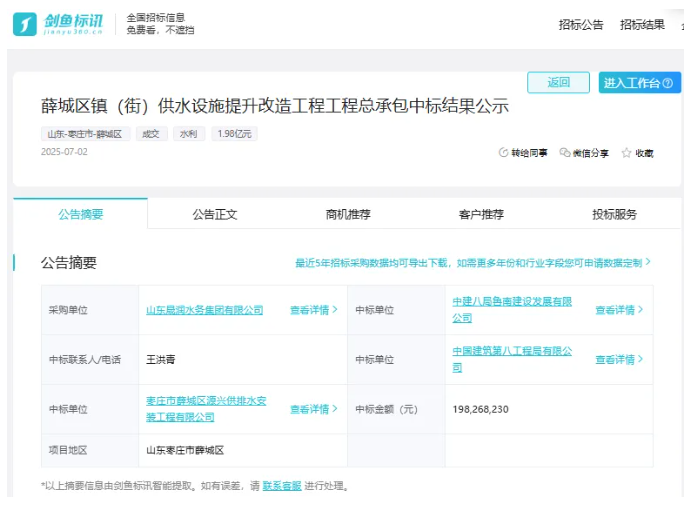The image size is (688, 507).
Task: Switch to the 公告正文 tab
Action: 214,214
